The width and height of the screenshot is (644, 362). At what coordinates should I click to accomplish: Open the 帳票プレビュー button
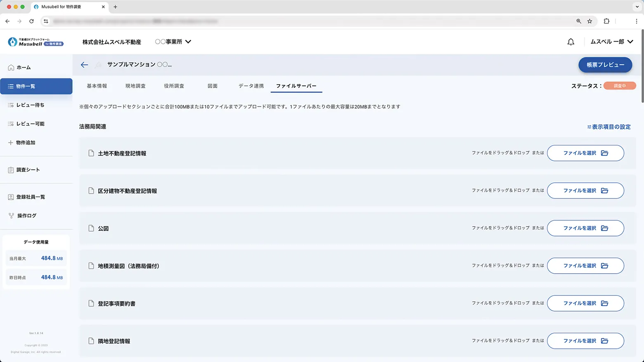(605, 65)
